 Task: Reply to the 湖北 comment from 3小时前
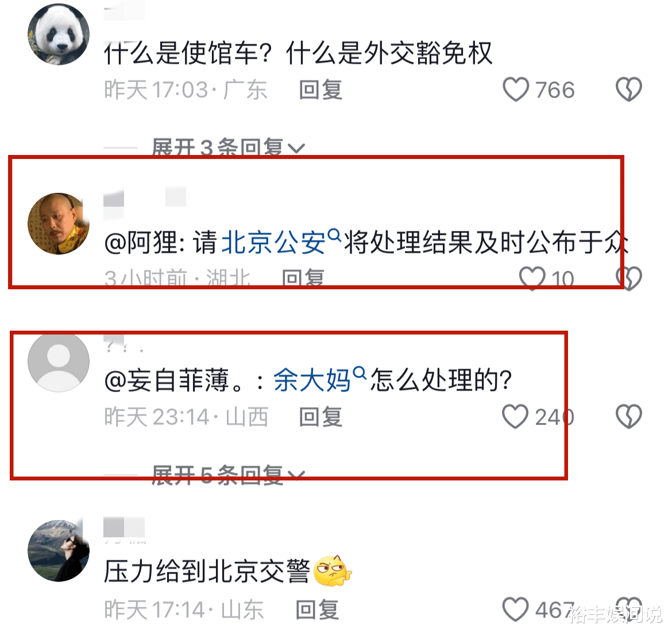pos(303,279)
